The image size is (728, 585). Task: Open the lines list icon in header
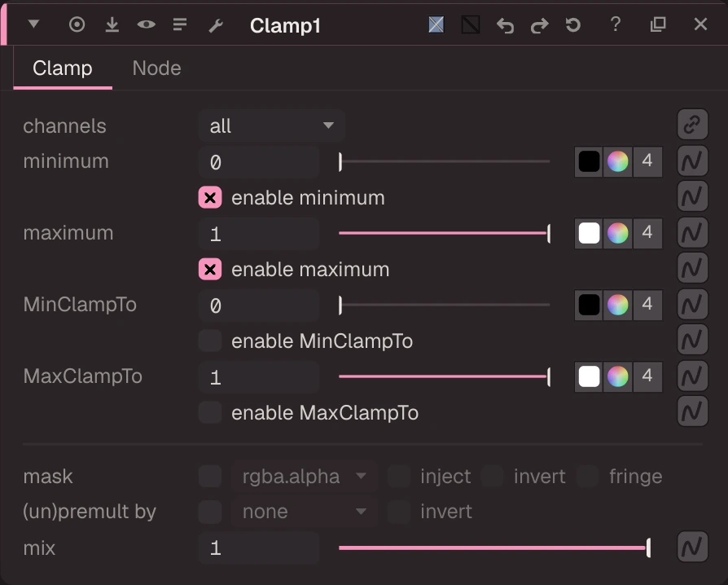click(180, 24)
